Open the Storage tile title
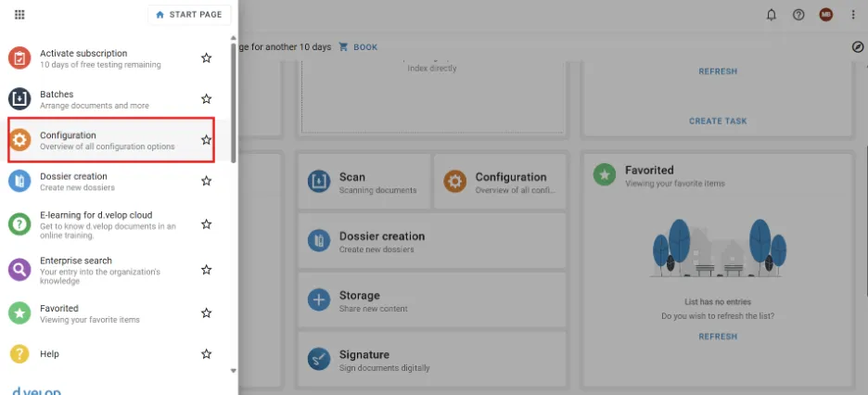The width and height of the screenshot is (868, 395). tap(359, 296)
